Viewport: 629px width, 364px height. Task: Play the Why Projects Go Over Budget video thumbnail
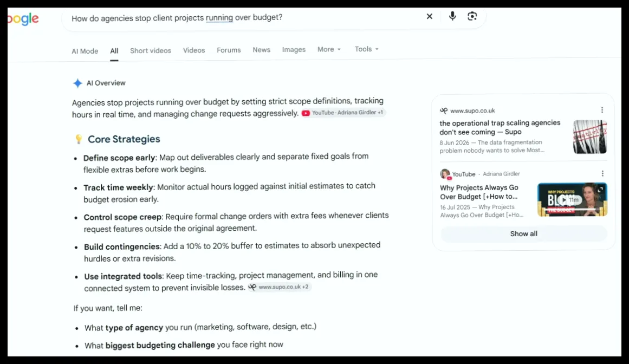point(572,199)
